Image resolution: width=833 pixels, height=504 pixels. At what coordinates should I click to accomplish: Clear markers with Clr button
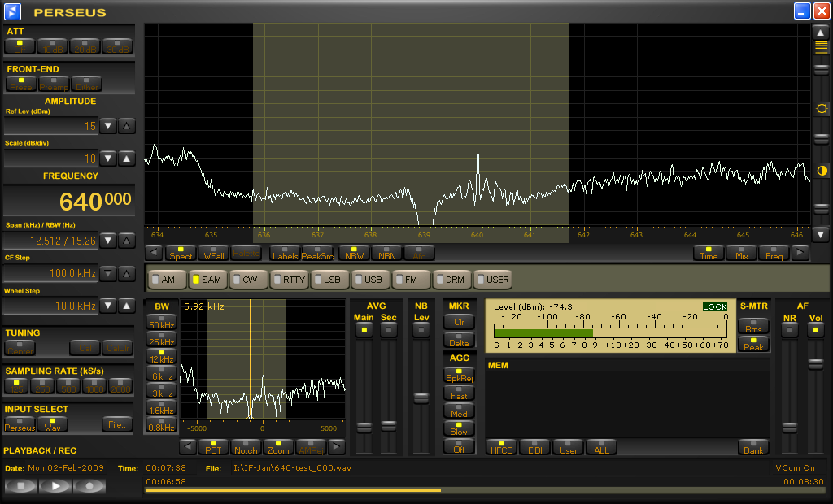459,322
